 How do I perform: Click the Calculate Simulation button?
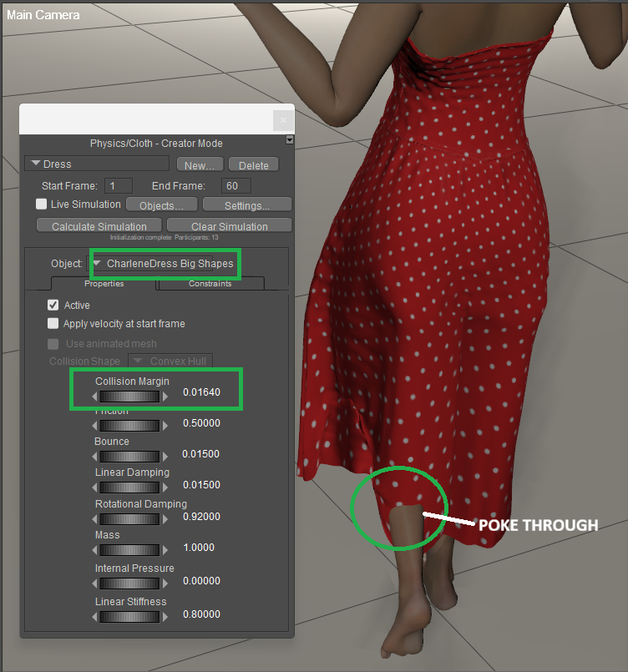coord(99,226)
